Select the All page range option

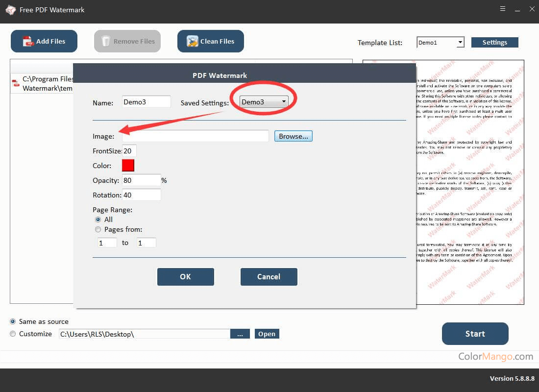pyautogui.click(x=98, y=220)
